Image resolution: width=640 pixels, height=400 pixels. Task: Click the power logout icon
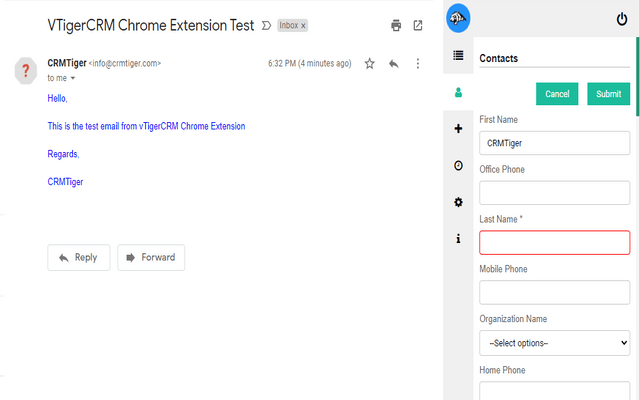(x=622, y=19)
